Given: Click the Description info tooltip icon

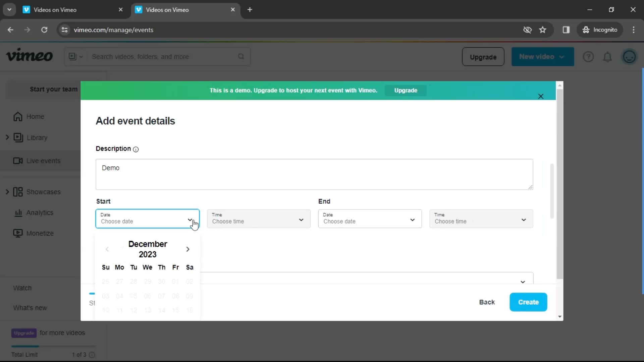Looking at the screenshot, I should [137, 149].
